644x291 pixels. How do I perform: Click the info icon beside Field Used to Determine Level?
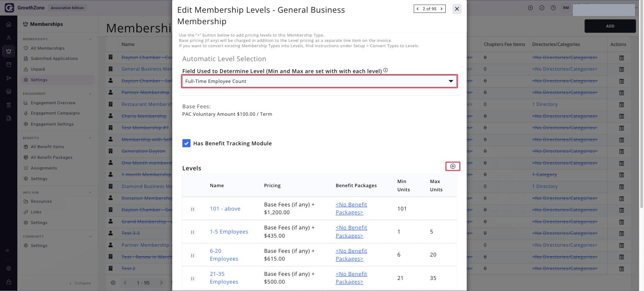pyautogui.click(x=386, y=71)
